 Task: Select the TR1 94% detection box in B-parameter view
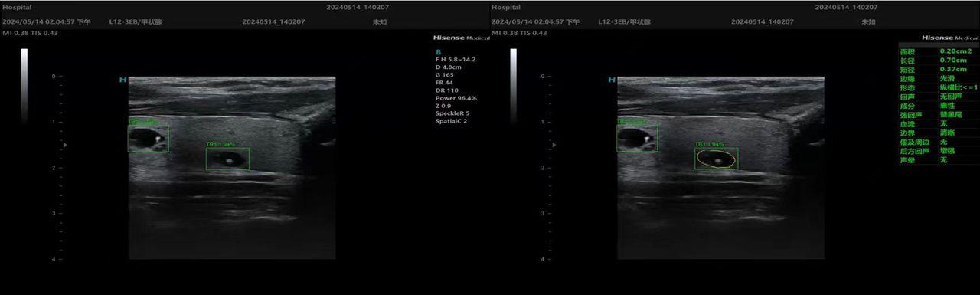coord(227,159)
